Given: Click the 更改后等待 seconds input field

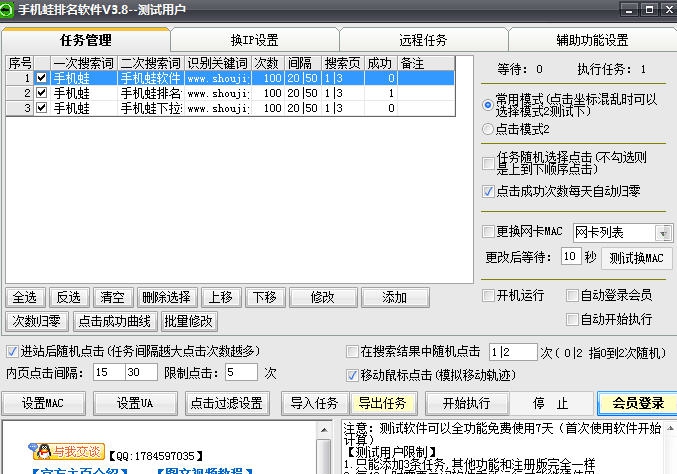Looking at the screenshot, I should 570,256.
